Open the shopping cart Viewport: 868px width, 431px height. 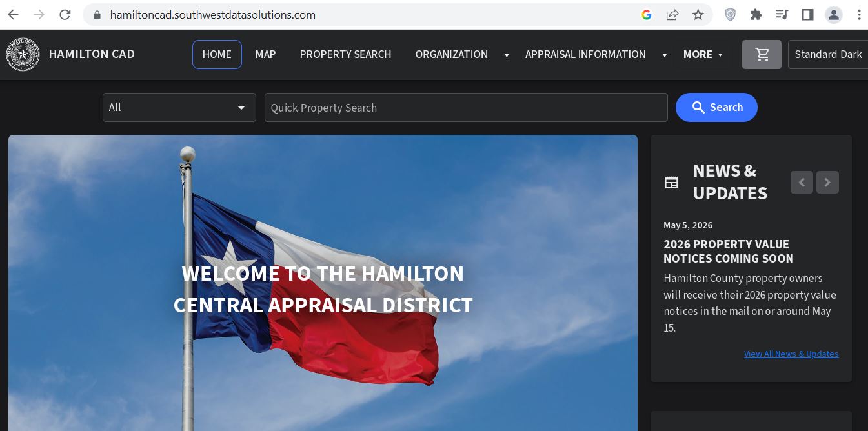(762, 55)
